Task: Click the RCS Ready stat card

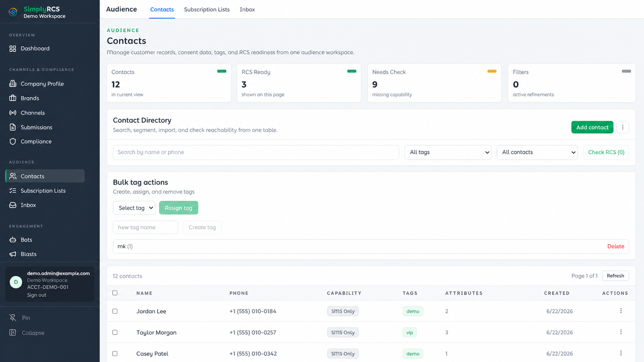Action: pyautogui.click(x=299, y=83)
